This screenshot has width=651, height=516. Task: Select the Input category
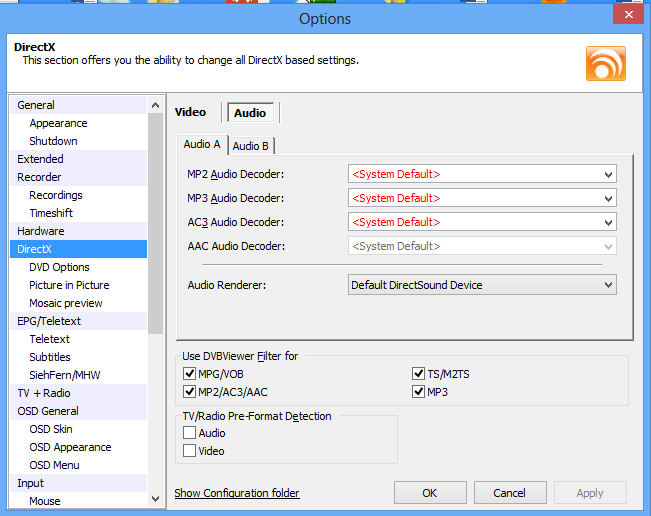pos(78,483)
